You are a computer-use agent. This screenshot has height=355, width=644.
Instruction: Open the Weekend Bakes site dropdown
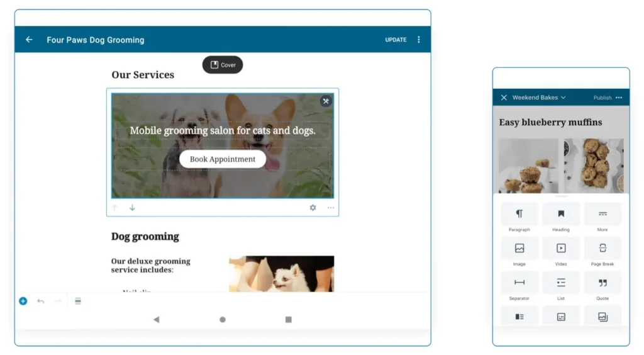pos(539,98)
